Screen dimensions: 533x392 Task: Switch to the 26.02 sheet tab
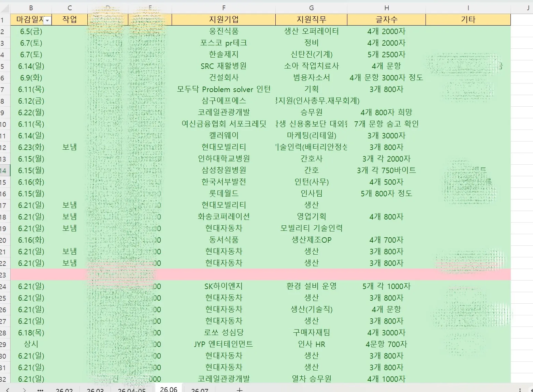[x=64, y=390]
